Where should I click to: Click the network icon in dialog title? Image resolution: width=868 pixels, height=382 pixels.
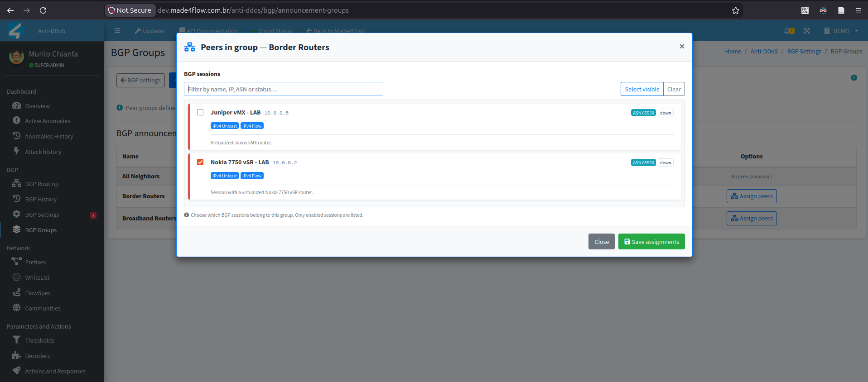[190, 47]
